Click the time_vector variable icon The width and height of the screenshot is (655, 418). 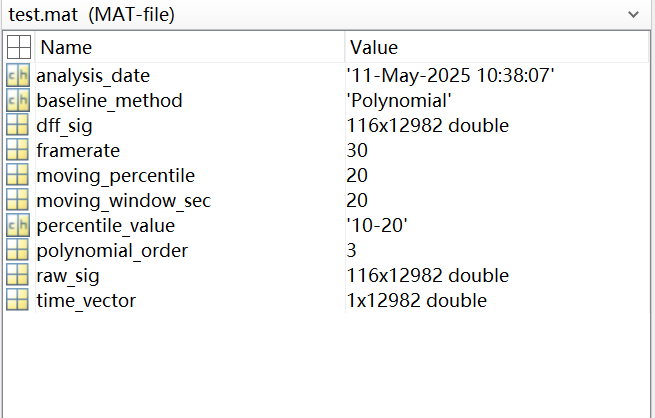[x=17, y=300]
